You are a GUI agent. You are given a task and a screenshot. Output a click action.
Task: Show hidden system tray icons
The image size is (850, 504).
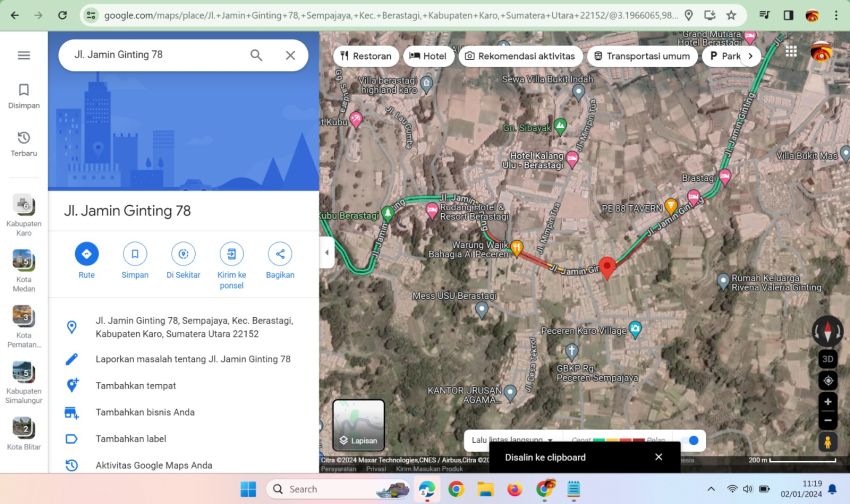[711, 489]
